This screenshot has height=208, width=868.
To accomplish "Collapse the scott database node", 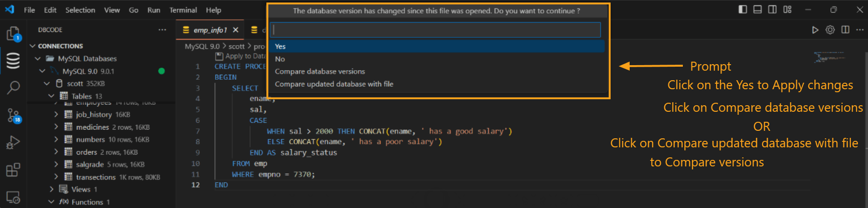I will 47,84.
